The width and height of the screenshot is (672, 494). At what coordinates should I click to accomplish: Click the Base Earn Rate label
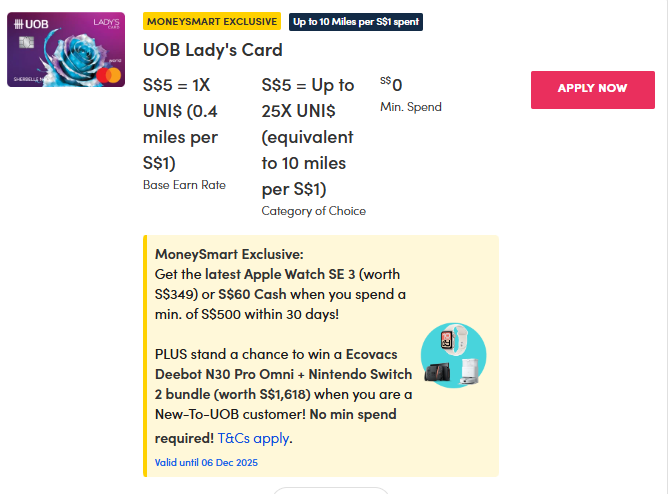(184, 185)
